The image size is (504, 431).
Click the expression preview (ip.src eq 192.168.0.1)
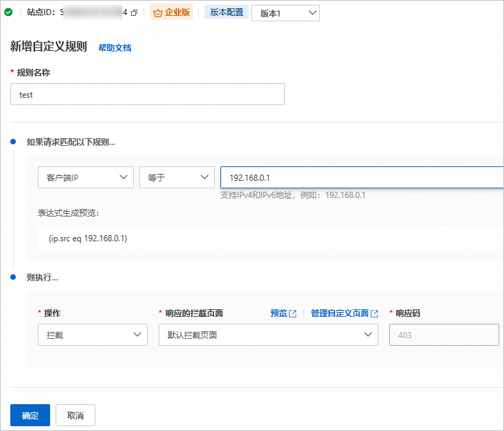pos(88,239)
